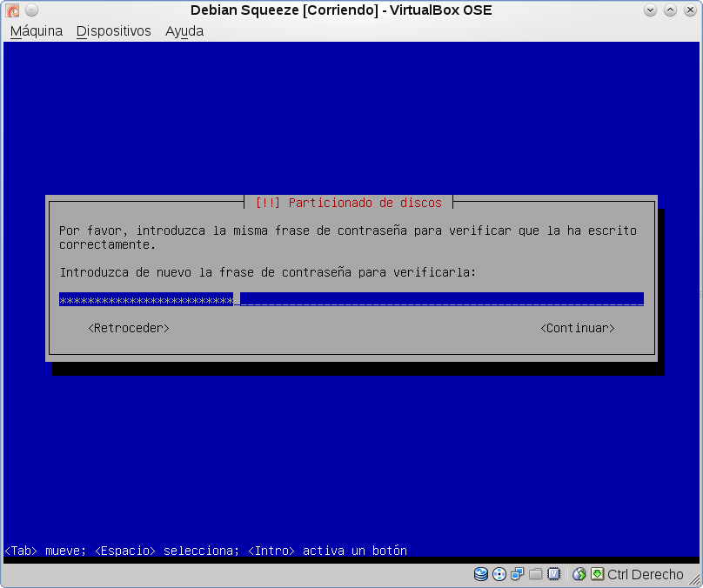Click the hard disk activity status icon
The width and height of the screenshot is (703, 588).
pos(481,574)
